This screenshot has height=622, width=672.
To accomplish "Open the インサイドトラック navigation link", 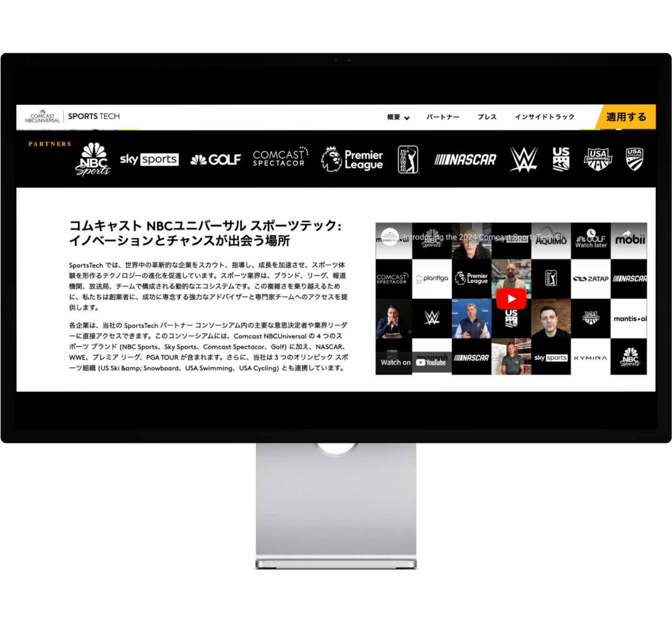I will tap(545, 117).
